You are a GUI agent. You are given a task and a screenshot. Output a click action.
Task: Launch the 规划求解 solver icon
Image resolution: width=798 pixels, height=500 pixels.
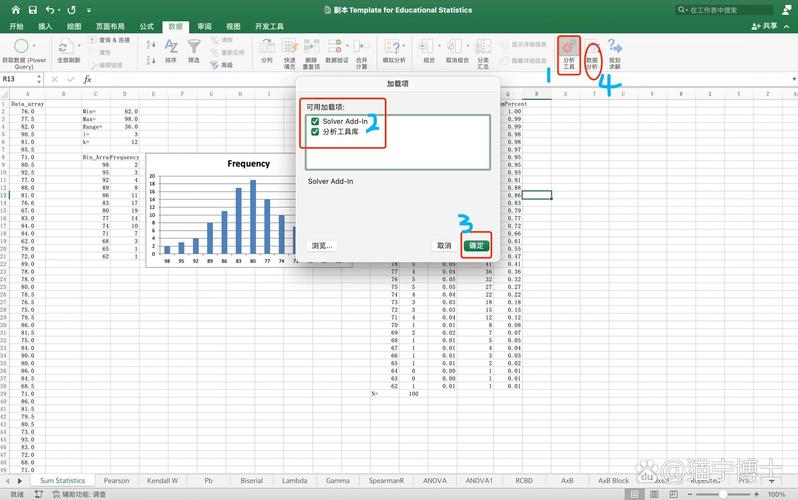(615, 50)
